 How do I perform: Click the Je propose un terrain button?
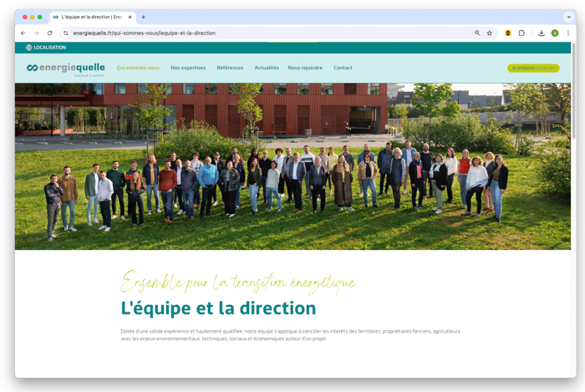click(533, 68)
